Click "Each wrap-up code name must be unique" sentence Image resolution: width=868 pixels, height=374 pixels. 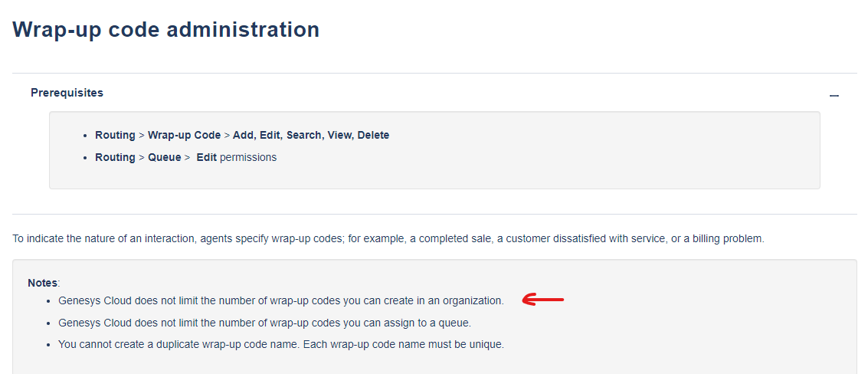[x=404, y=344]
